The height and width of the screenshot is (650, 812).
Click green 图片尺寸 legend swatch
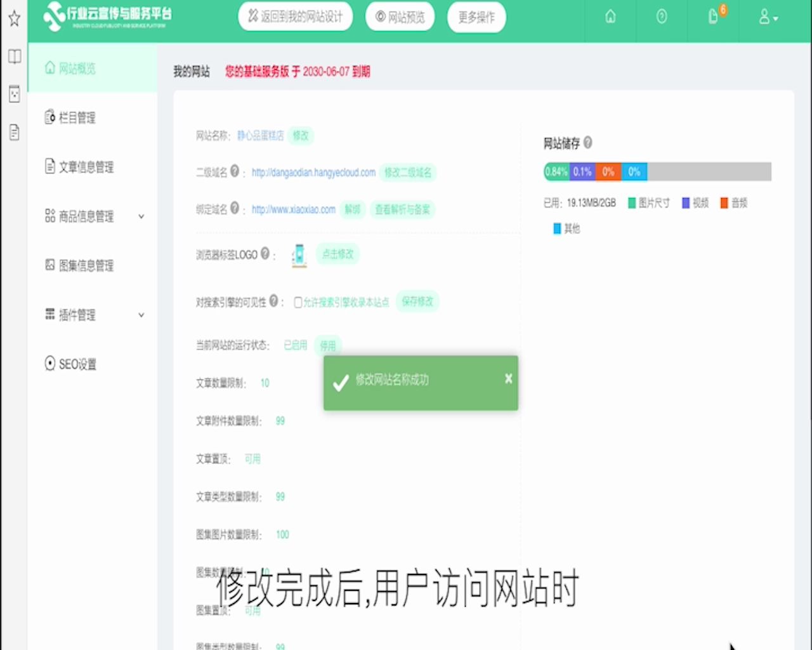632,203
